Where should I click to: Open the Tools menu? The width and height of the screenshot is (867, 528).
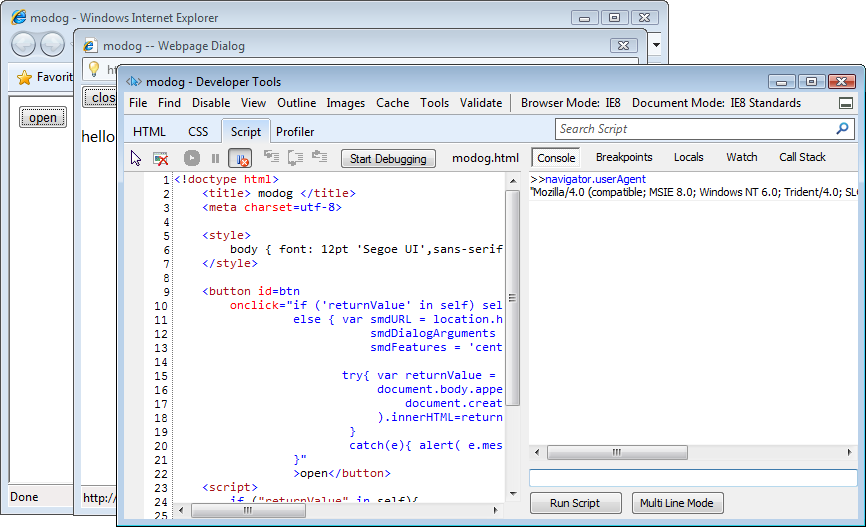click(x=434, y=103)
